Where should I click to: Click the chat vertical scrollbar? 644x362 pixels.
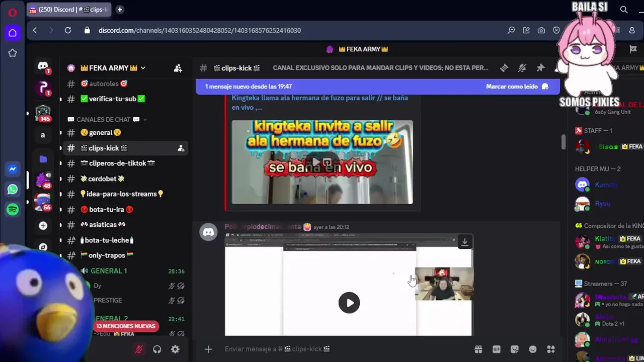click(563, 142)
